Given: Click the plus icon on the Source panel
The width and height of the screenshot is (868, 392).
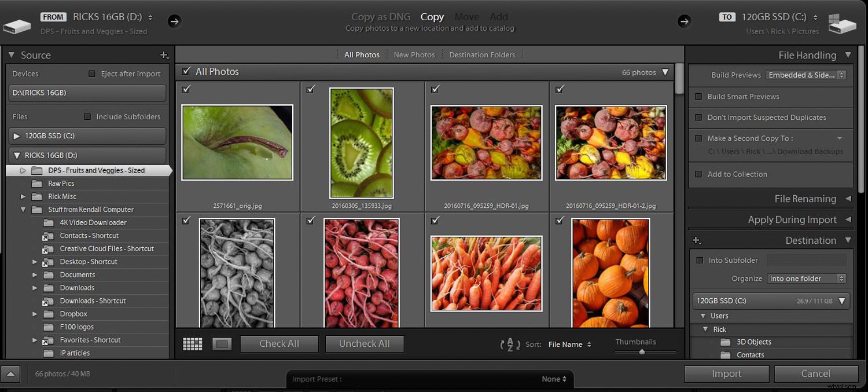Looking at the screenshot, I should pos(164,55).
